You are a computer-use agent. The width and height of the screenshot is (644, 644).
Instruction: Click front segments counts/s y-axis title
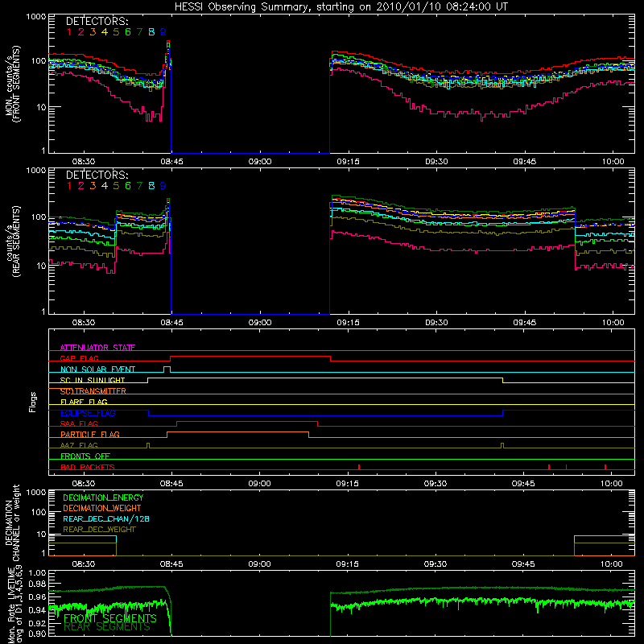(x=12, y=84)
